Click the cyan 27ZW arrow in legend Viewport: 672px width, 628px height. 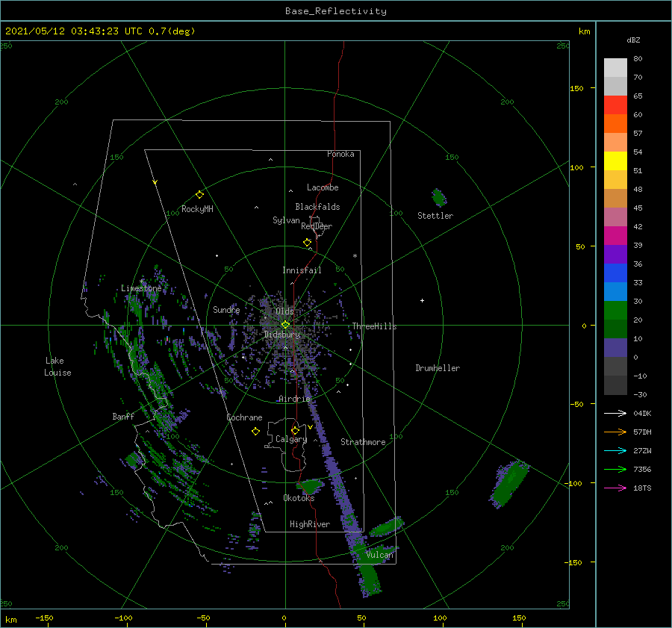(x=615, y=450)
